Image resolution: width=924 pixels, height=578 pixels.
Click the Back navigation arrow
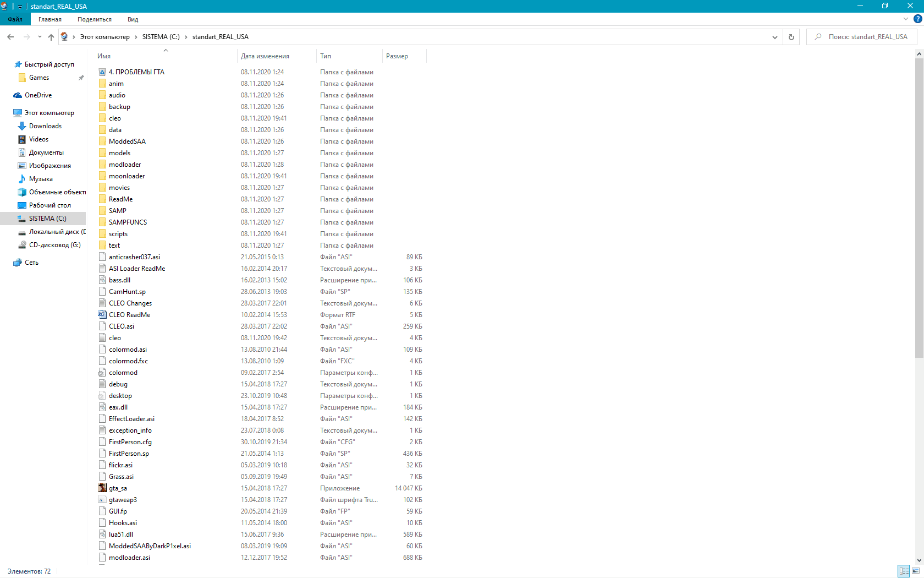(10, 37)
